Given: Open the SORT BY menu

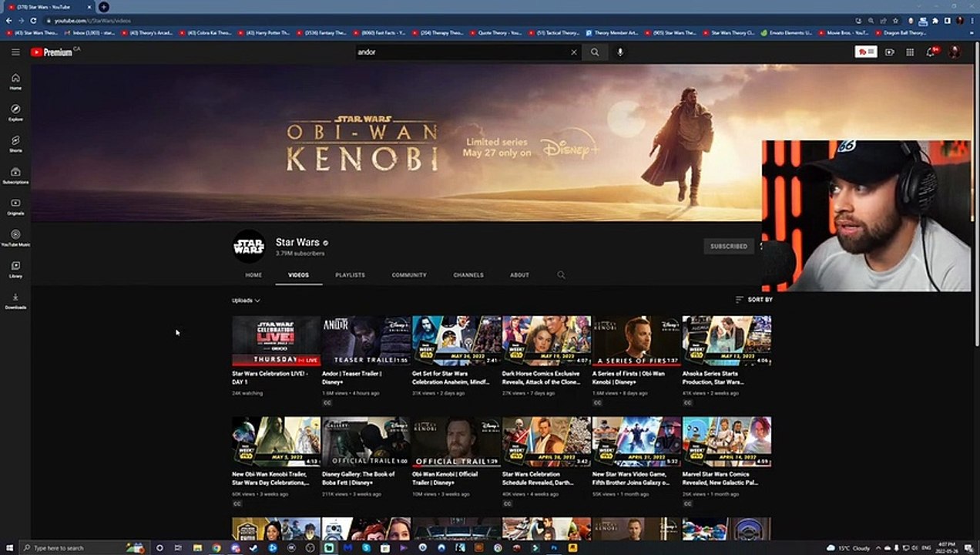Looking at the screenshot, I should [753, 299].
